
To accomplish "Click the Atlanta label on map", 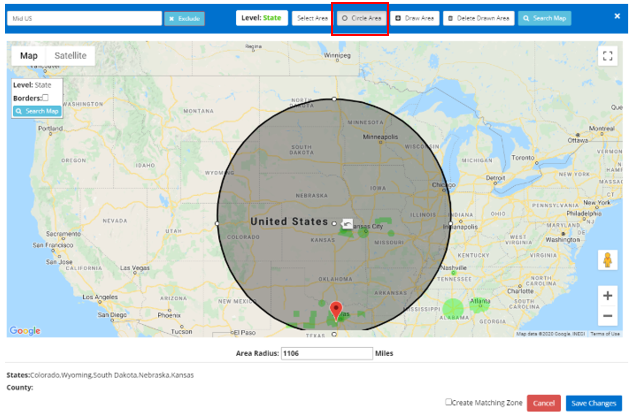I will click(480, 301).
